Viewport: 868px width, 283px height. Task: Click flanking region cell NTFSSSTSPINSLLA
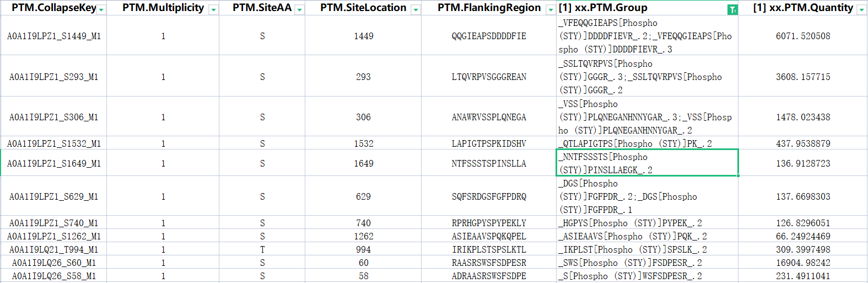[x=488, y=163]
